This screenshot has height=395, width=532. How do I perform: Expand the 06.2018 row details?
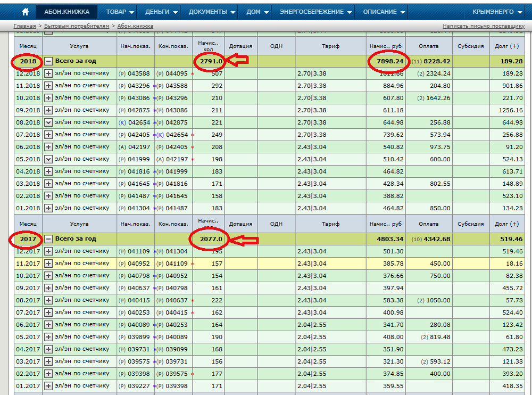tap(48, 147)
